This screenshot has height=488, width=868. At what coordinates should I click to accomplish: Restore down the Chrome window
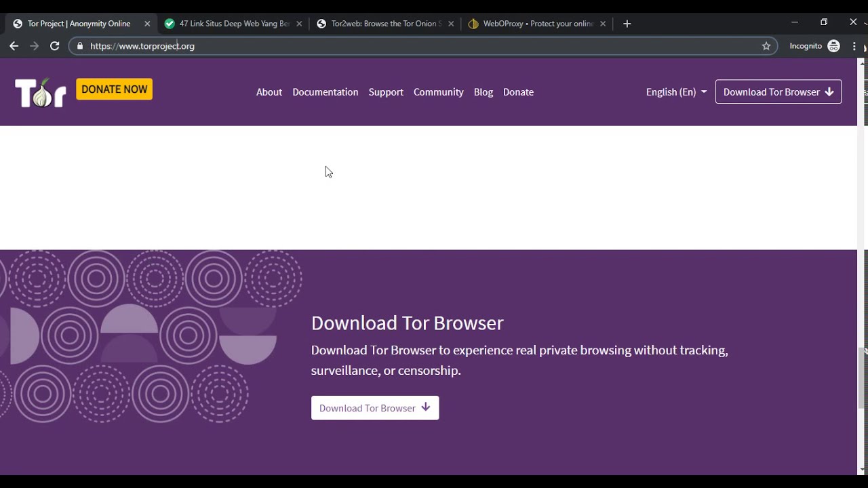(x=824, y=22)
